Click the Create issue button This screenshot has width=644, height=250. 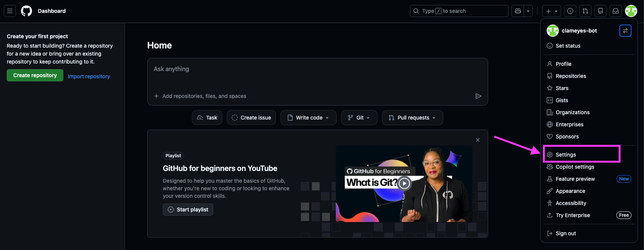251,118
